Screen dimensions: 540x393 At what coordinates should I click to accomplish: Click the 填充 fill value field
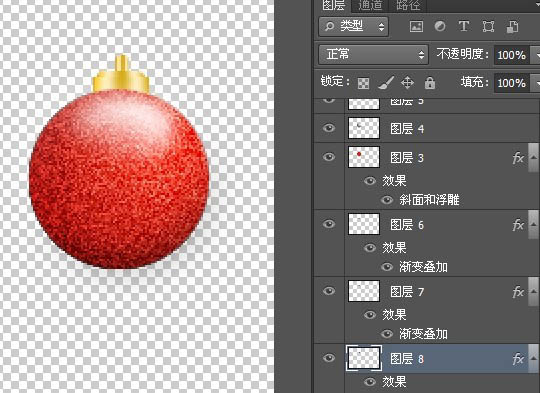511,83
